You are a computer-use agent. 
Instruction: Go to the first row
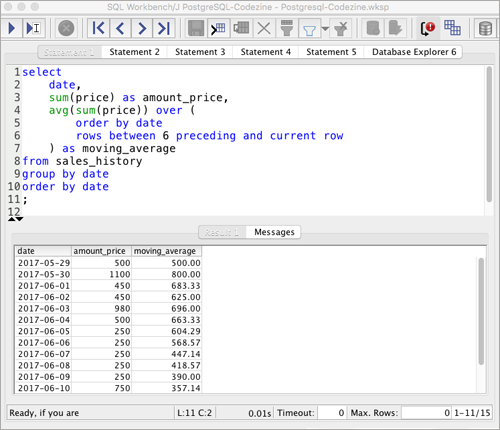[x=98, y=28]
